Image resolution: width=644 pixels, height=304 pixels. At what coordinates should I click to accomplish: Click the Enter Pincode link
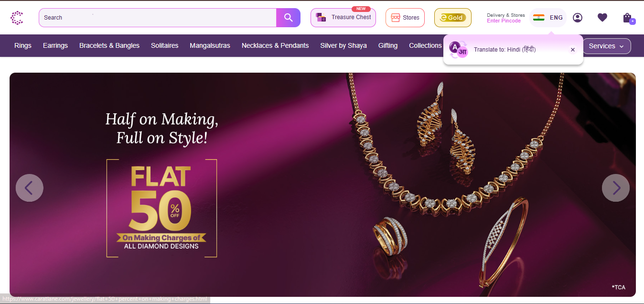click(x=504, y=21)
